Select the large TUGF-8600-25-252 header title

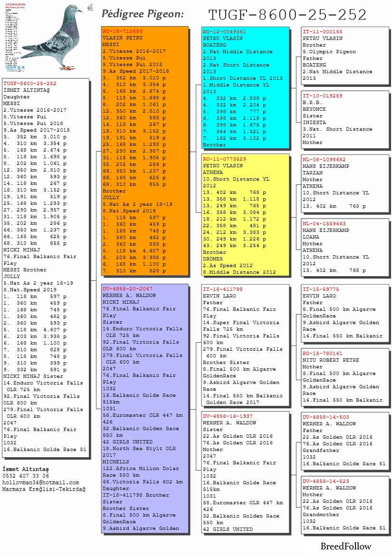[287, 15]
